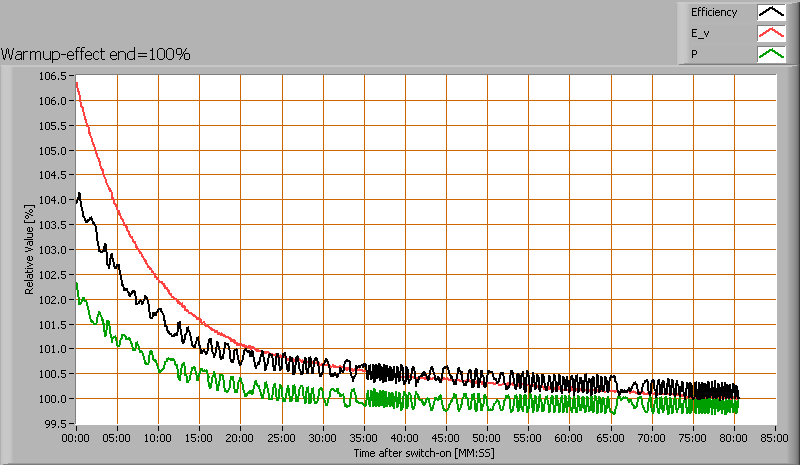Click the 'Time after switch-on [MM:SS]' axis label
Image resolution: width=800 pixels, height=465 pixels.
pyautogui.click(x=424, y=453)
